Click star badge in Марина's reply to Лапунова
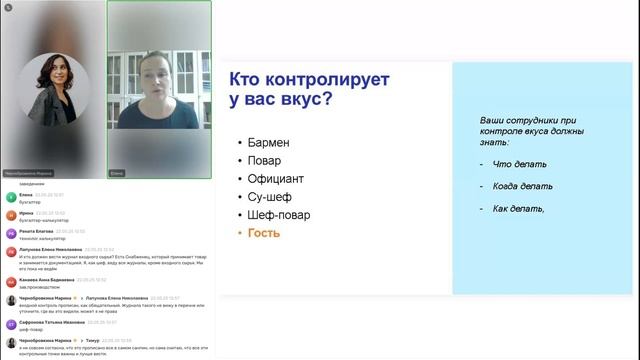640x360 pixels. tap(75, 298)
